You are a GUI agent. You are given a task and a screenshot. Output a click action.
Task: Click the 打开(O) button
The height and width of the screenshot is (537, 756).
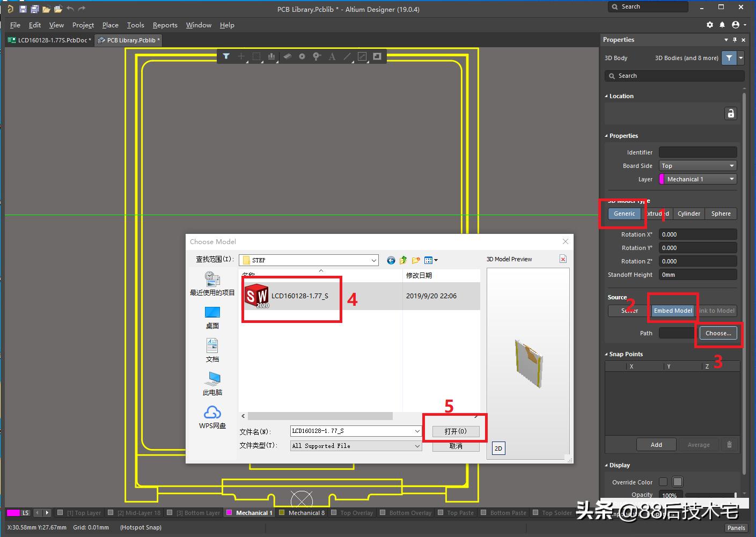[454, 431]
